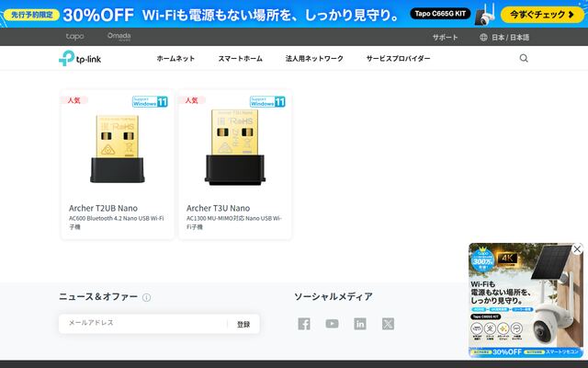The width and height of the screenshot is (588, 368).
Task: Click AC600 Bluetooth 4.2 Nano description text
Action: tap(117, 223)
